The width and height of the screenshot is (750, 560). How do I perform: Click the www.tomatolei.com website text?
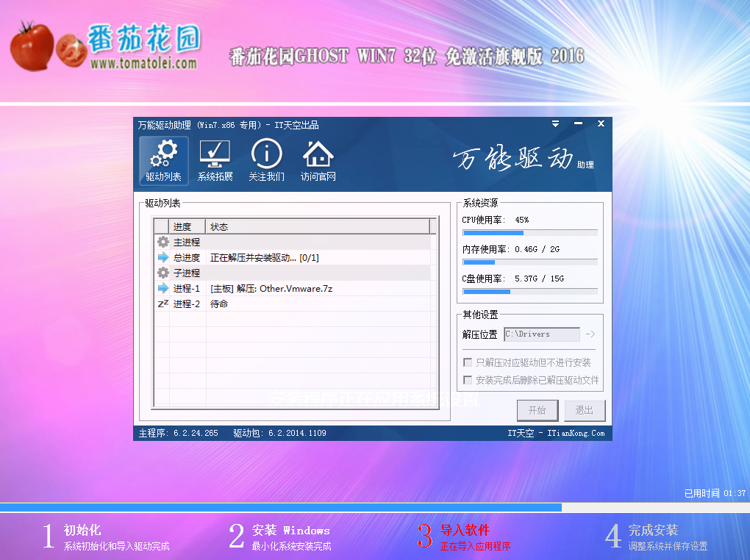pos(143,63)
